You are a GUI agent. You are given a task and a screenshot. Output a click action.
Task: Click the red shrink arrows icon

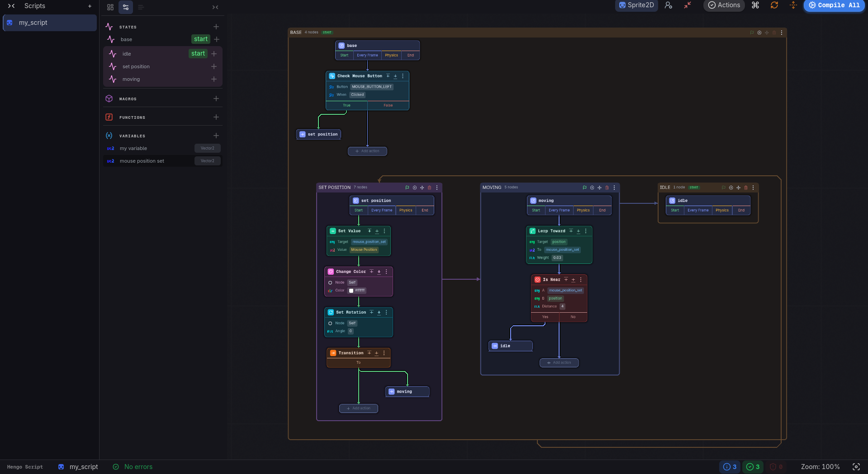tap(688, 5)
